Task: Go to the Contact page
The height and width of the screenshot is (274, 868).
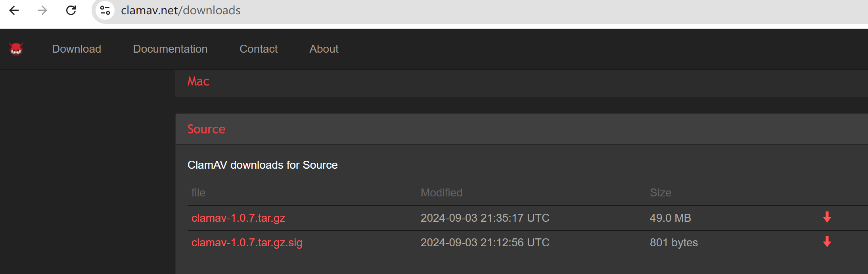Action: 259,49
